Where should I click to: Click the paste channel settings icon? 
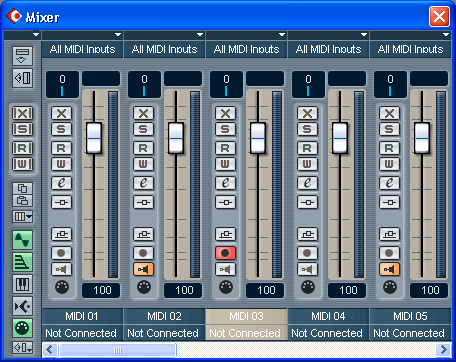point(22,201)
